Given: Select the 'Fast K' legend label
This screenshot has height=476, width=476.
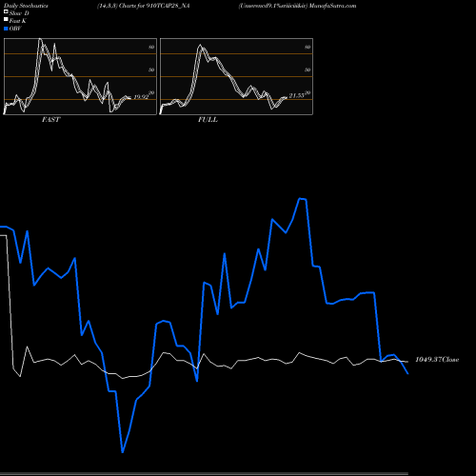Looking at the screenshot, I should point(17,21).
